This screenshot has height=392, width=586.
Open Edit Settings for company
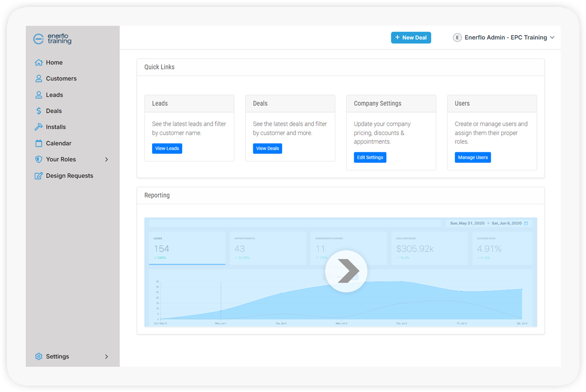point(370,157)
